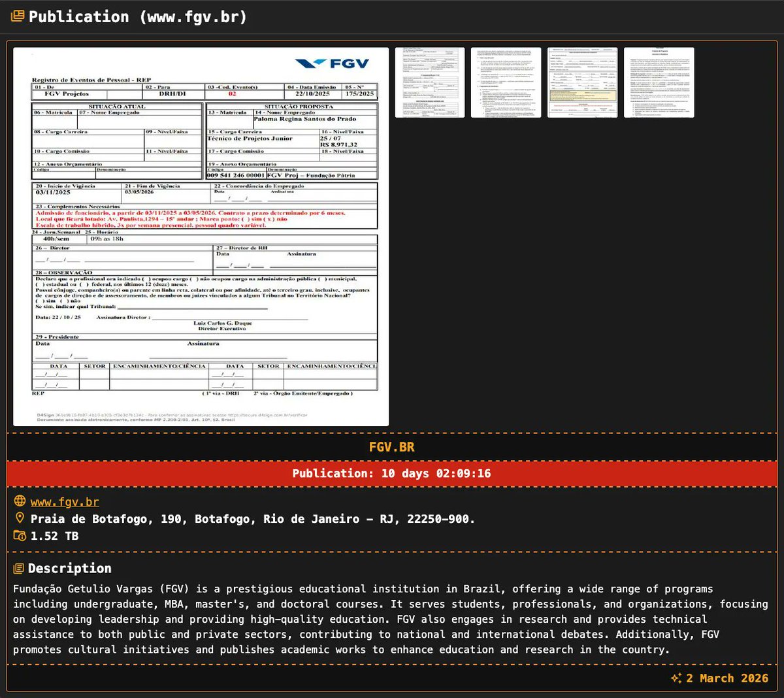Viewport: 784px width, 698px height.
Task: Open the second document page thumbnail
Action: [x=506, y=80]
